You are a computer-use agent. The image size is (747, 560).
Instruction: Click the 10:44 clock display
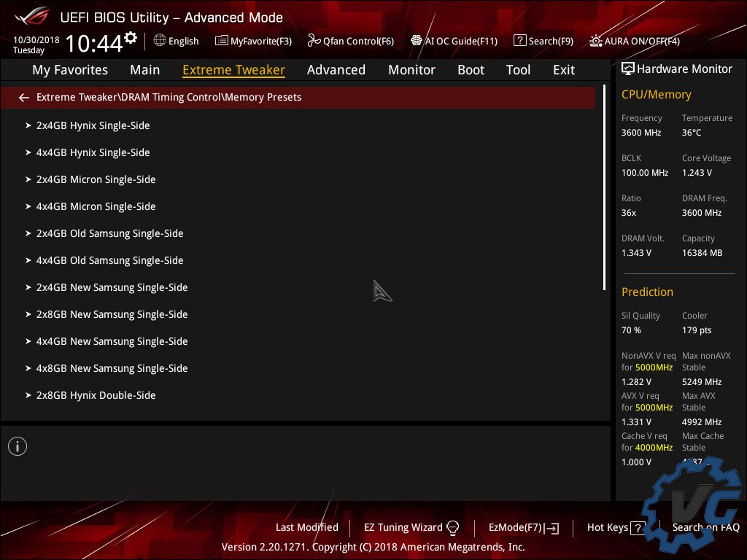click(x=94, y=43)
